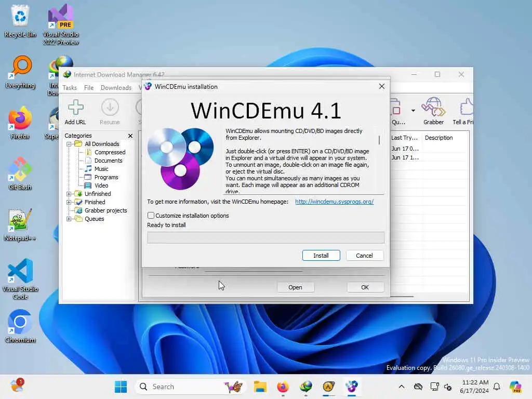Expand the Unfinished category

click(69, 194)
